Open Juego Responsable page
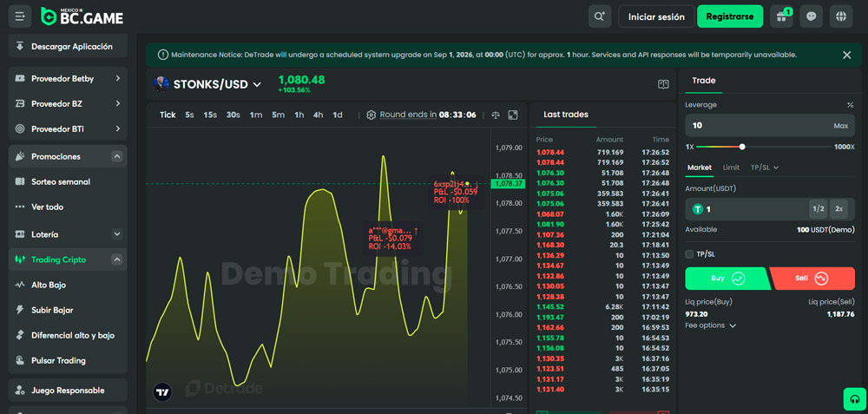 (68, 391)
